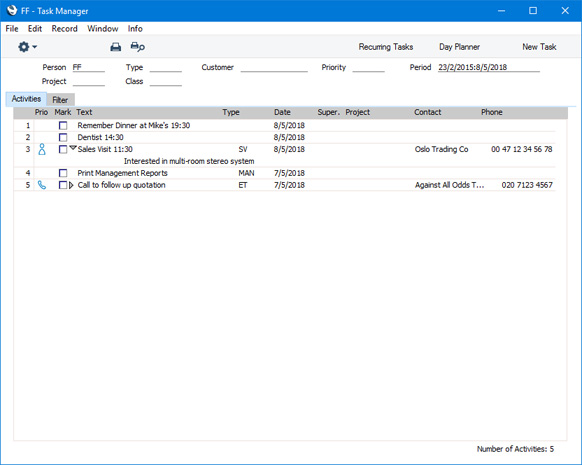Open the Day Planner
The width and height of the screenshot is (582, 465).
coord(460,47)
